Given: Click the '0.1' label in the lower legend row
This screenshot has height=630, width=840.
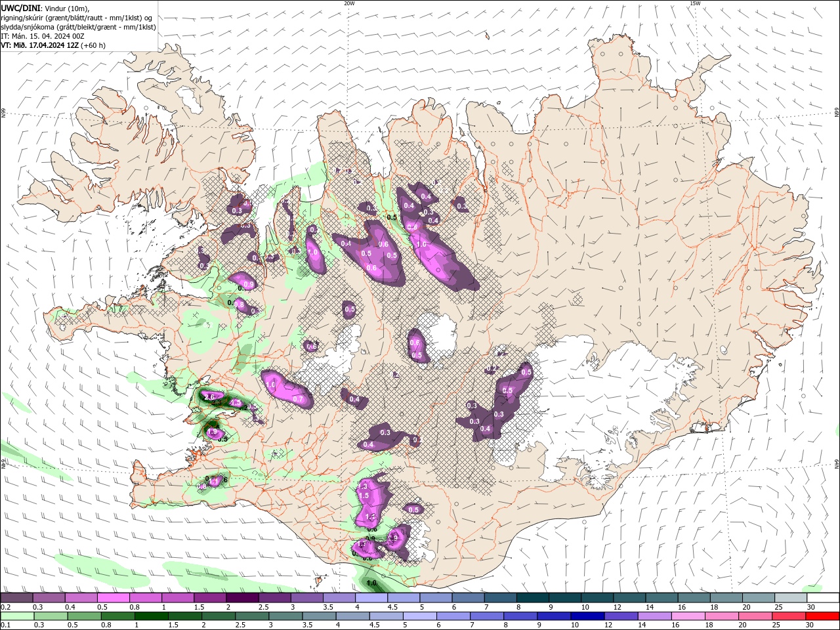Looking at the screenshot, I should point(5,625).
